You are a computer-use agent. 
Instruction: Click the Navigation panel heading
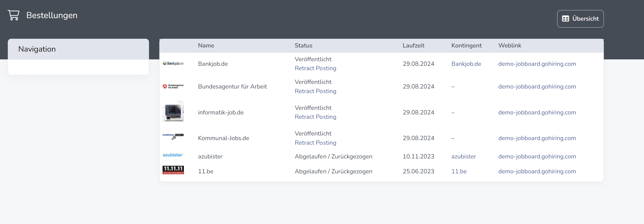pyautogui.click(x=37, y=49)
